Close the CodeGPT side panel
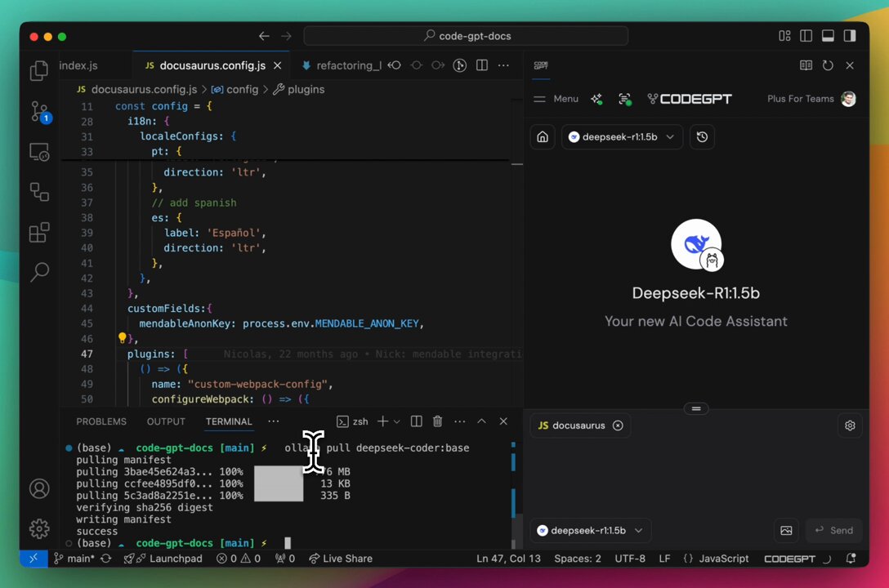 [849, 65]
